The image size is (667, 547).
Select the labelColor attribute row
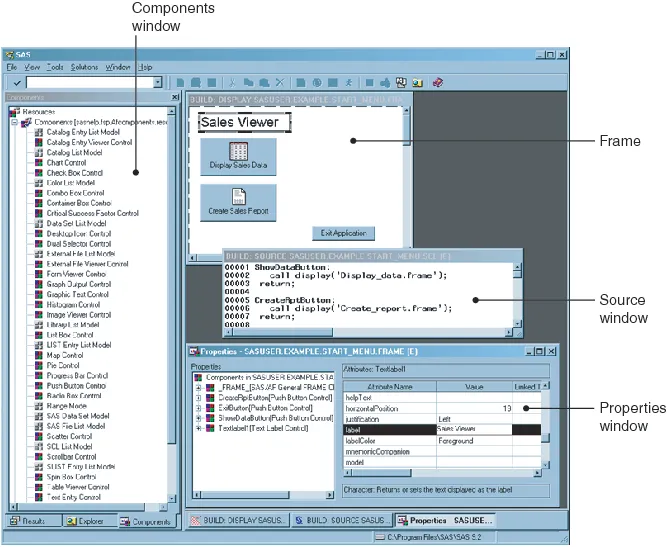[442, 441]
